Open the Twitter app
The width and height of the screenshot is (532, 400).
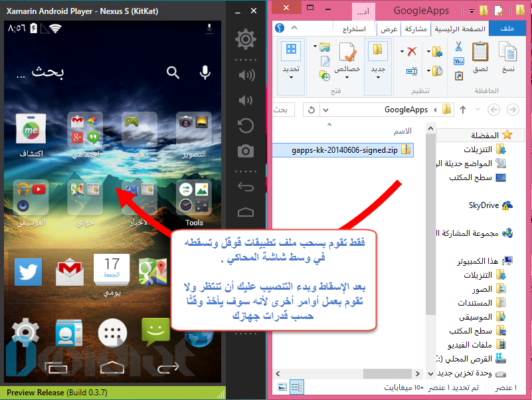tap(28, 272)
